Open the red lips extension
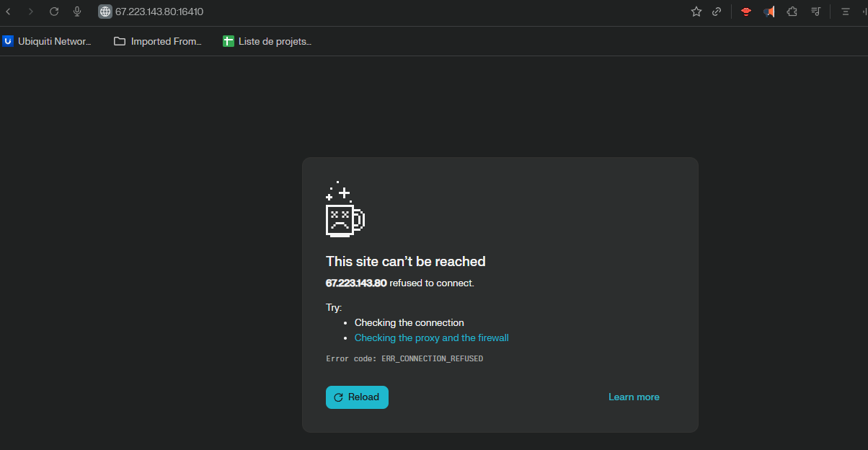This screenshot has width=868, height=450. pos(746,12)
